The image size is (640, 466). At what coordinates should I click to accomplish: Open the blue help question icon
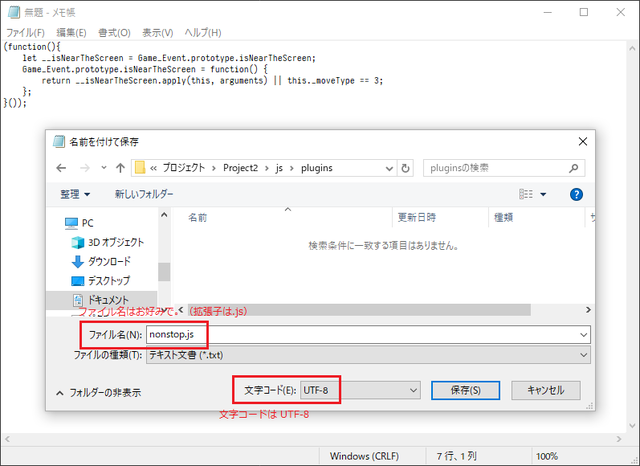576,195
